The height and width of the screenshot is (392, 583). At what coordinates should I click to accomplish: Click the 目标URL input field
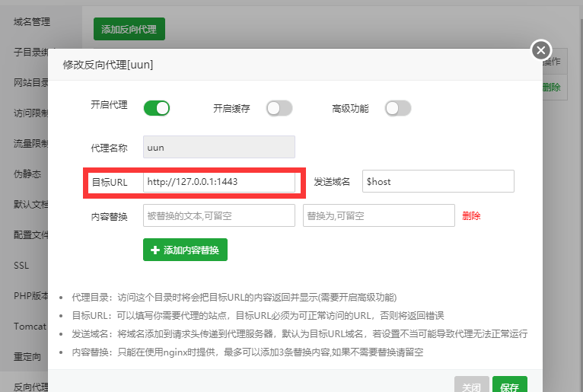coord(218,182)
